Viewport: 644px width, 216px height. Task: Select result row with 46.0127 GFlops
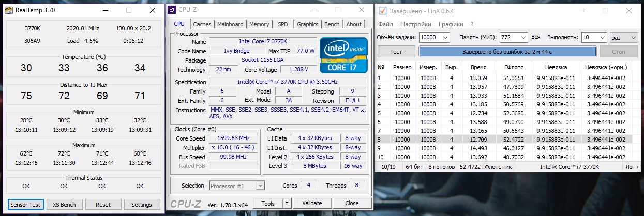pos(505,148)
